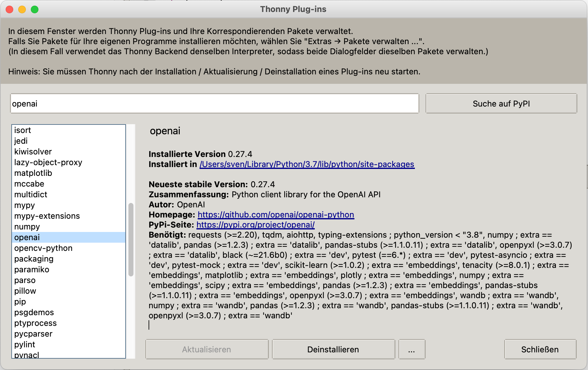Focus the package search field containing openai
This screenshot has height=370, width=588.
(214, 104)
